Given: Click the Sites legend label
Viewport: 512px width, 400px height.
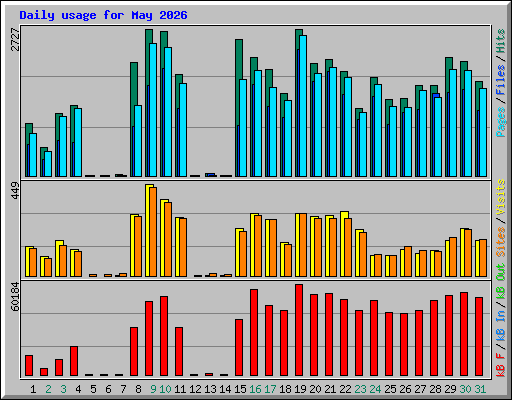Looking at the screenshot, I should (x=501, y=242).
